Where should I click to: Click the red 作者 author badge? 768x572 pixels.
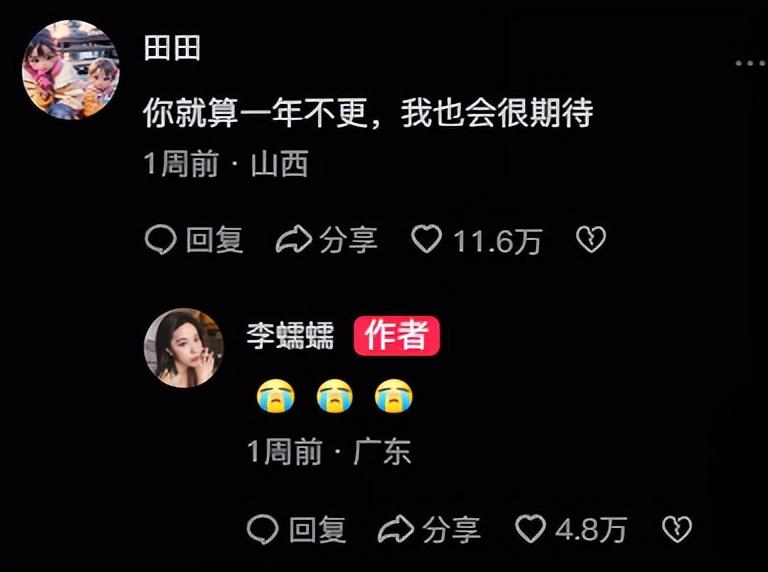[397, 335]
